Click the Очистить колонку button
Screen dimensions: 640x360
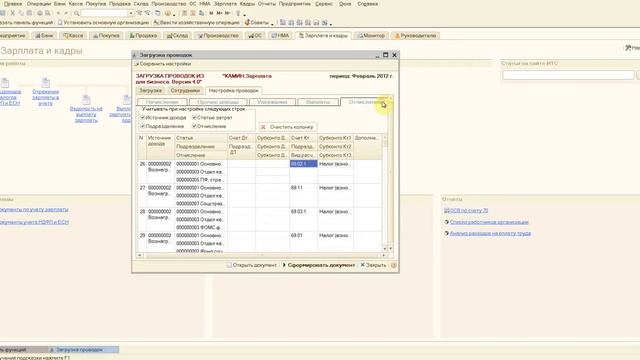[288, 127]
